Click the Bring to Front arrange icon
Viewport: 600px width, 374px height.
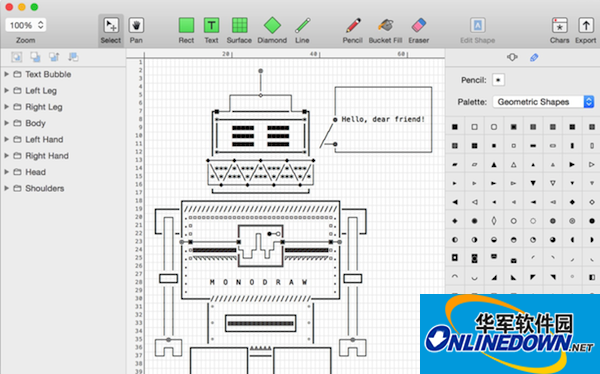[16, 57]
